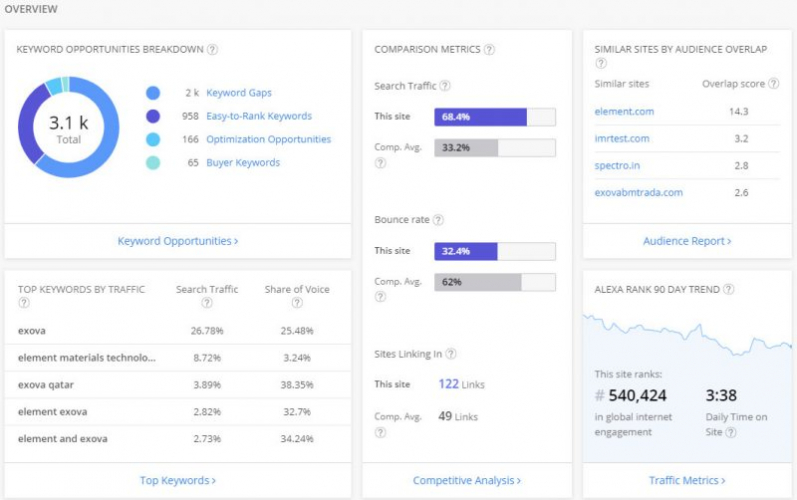Click help icon beside Keyword Opportunities Breakdown

[x=213, y=50]
